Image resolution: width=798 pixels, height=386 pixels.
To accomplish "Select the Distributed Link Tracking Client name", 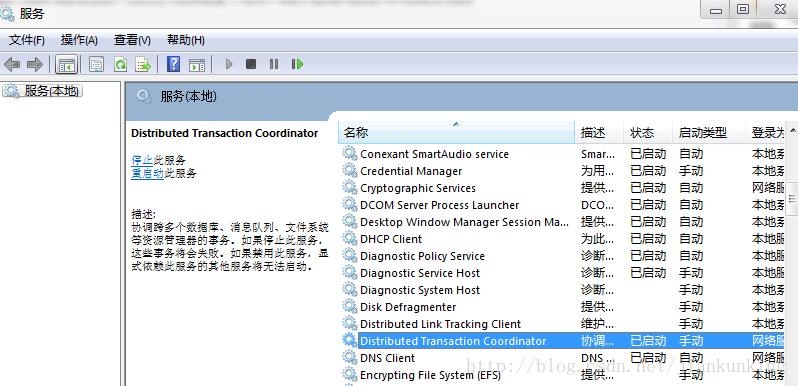I will 440,324.
